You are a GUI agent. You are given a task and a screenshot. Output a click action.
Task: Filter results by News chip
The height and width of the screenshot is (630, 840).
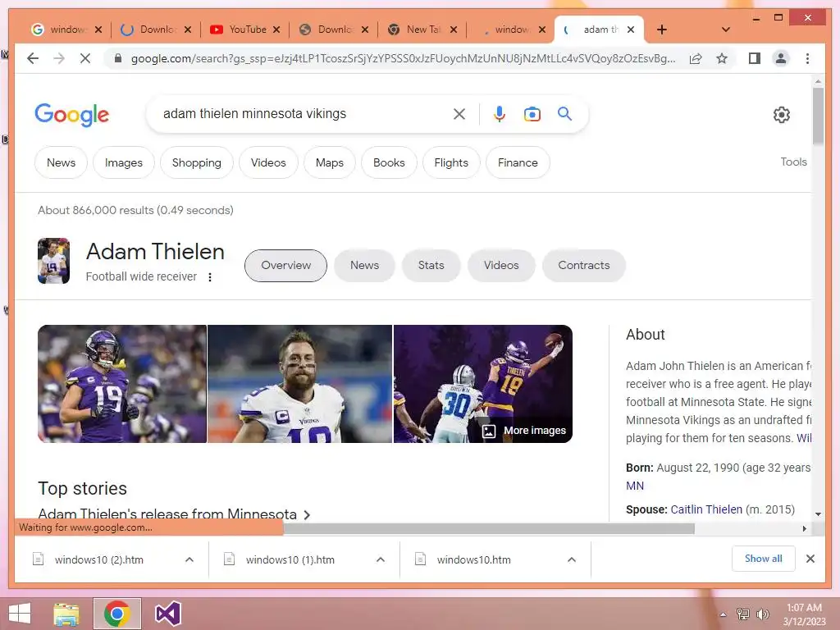(61, 162)
